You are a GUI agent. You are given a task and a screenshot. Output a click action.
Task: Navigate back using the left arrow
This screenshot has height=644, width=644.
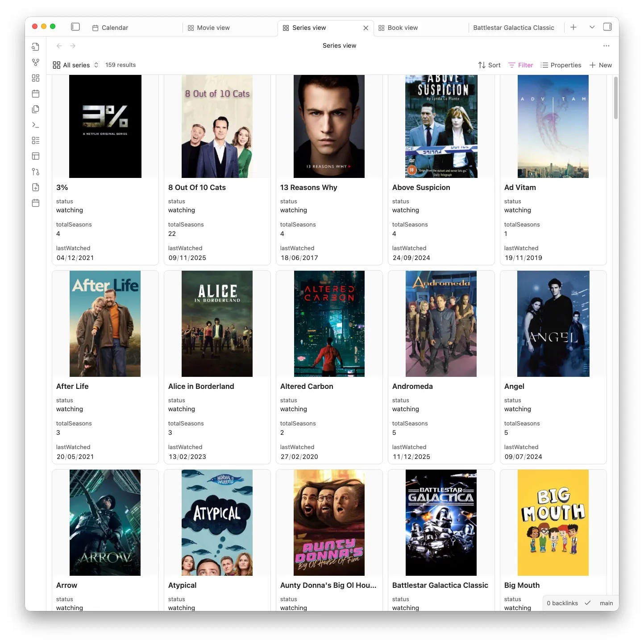[59, 45]
